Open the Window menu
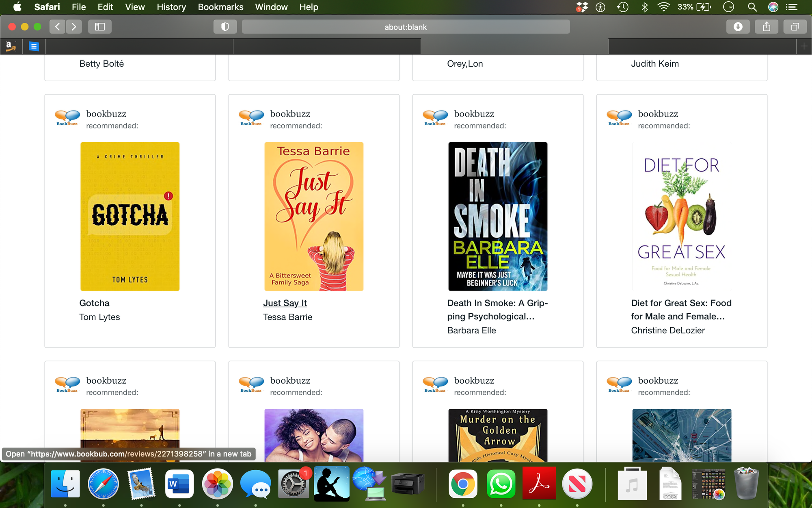This screenshot has height=508, width=812. point(271,7)
